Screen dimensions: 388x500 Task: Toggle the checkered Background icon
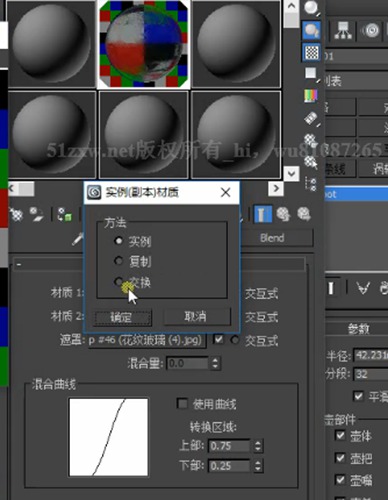tap(312, 52)
